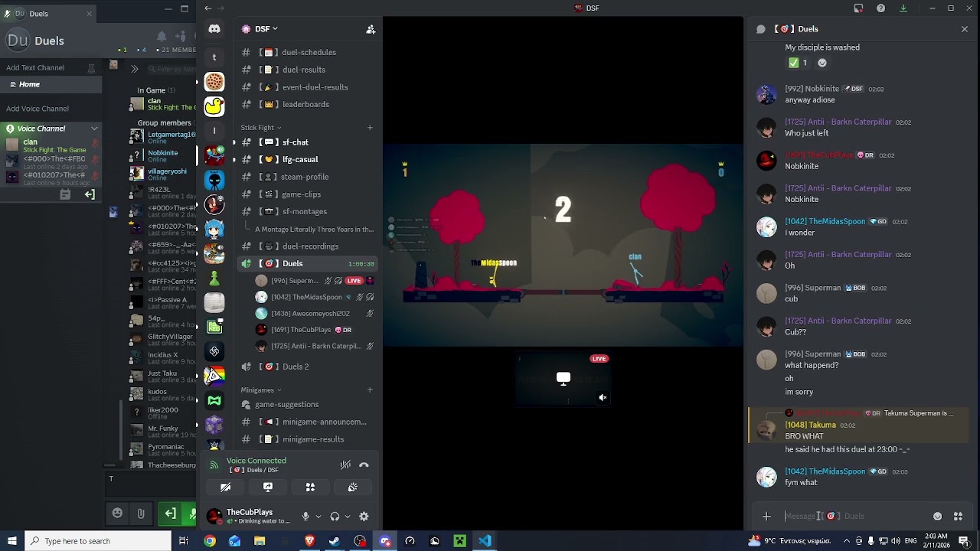Open the duel-recordings channel

tap(306, 246)
